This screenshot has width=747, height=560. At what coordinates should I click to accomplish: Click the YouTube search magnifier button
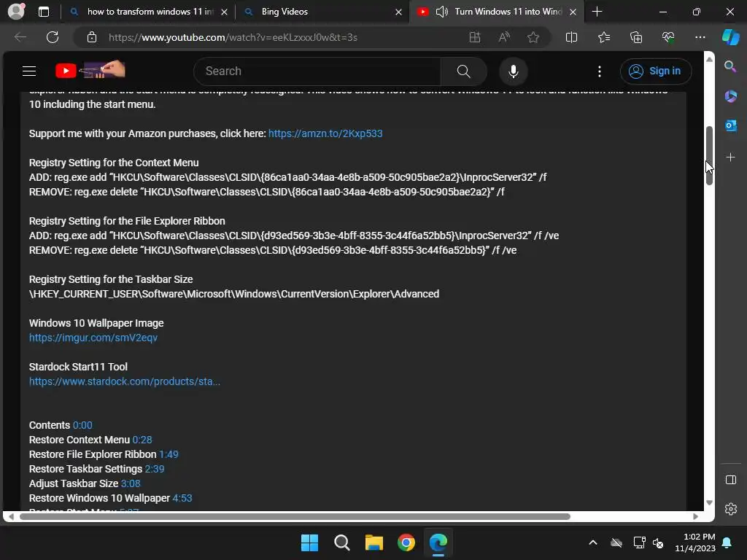coord(463,71)
